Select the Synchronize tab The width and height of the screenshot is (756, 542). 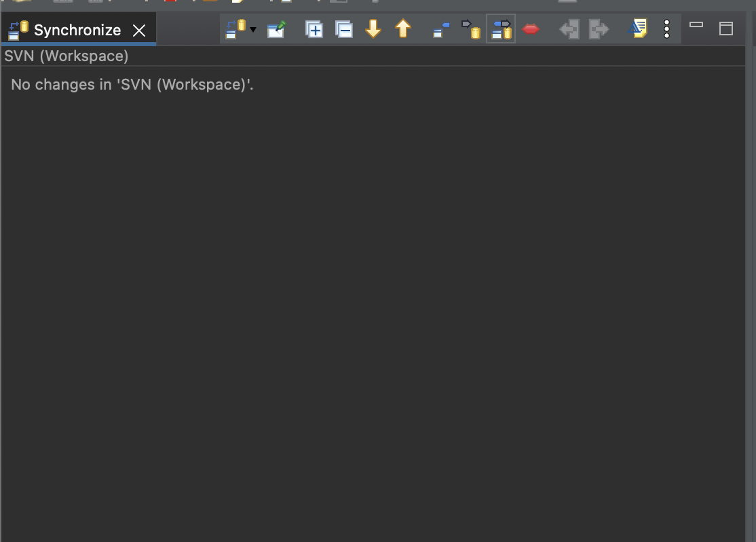(77, 30)
